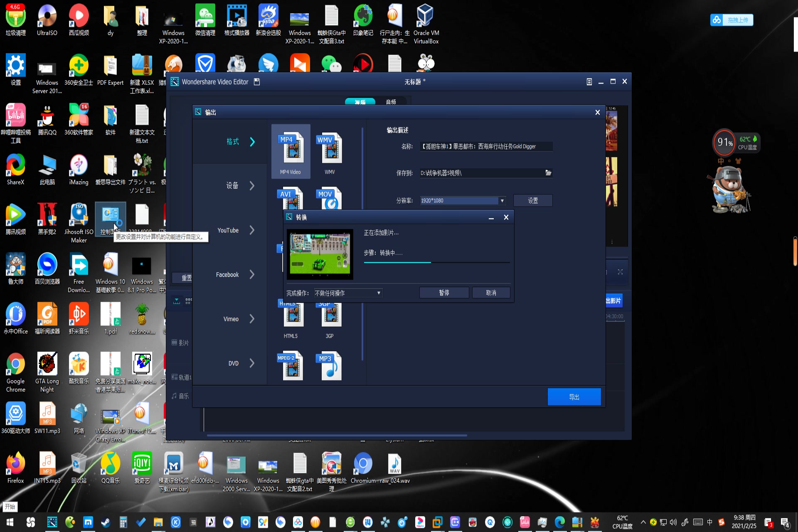
Task: Click the Pause (暂停) conversion button
Action: 444,293
